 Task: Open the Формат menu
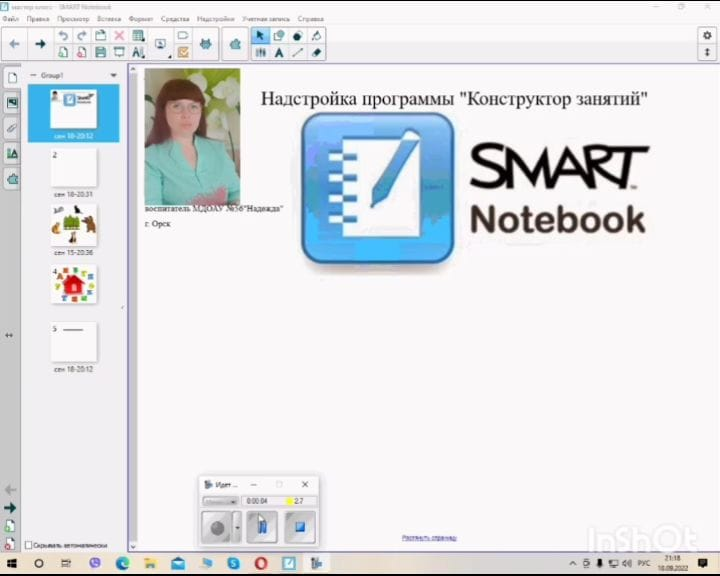tap(141, 19)
